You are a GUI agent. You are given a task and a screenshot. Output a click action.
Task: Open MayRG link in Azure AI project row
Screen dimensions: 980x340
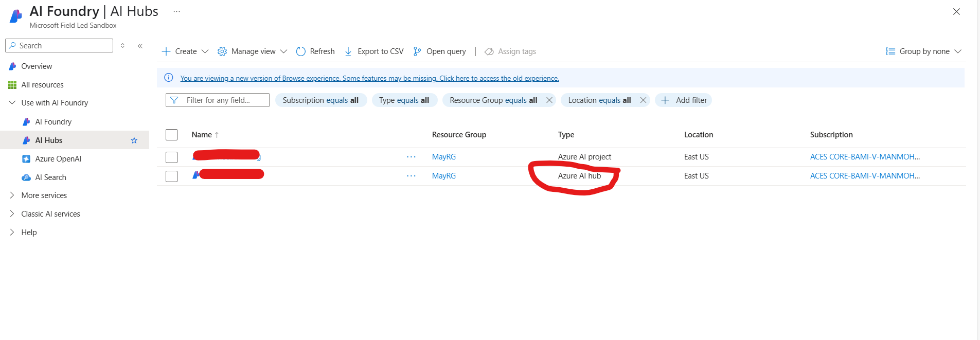coord(444,157)
